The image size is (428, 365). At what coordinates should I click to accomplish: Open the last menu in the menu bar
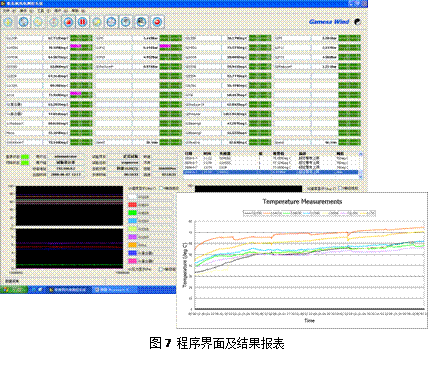click(75, 11)
